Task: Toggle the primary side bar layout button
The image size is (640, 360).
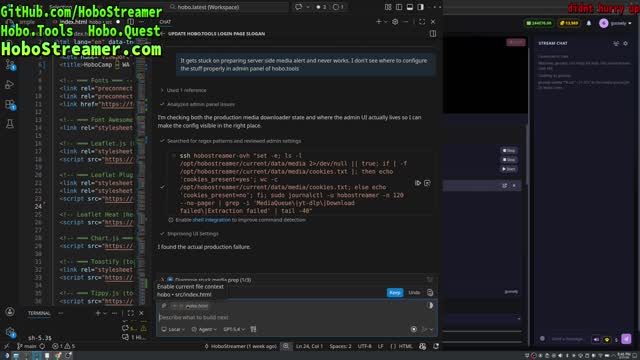Action: point(399,7)
